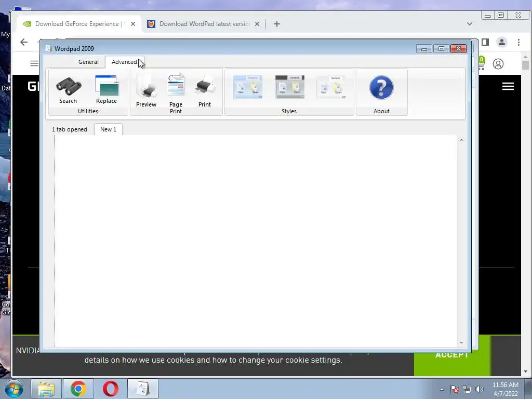This screenshot has height=399, width=532.
Task: Open Chrome three-dot menu
Action: coord(518,42)
